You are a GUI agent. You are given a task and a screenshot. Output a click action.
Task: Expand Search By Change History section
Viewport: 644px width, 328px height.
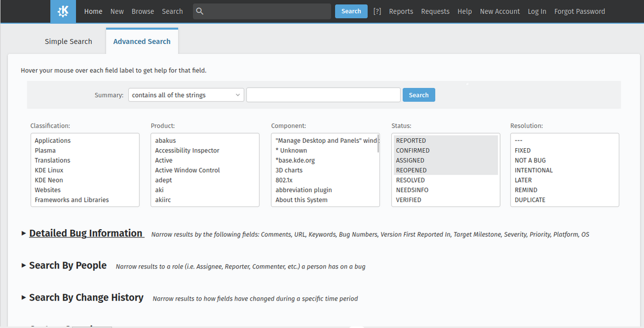[x=86, y=298]
